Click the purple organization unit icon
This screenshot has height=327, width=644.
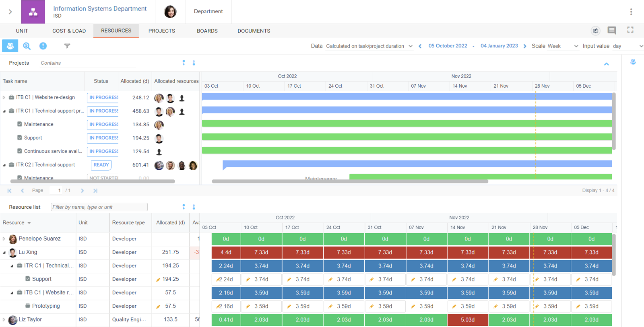pos(33,12)
